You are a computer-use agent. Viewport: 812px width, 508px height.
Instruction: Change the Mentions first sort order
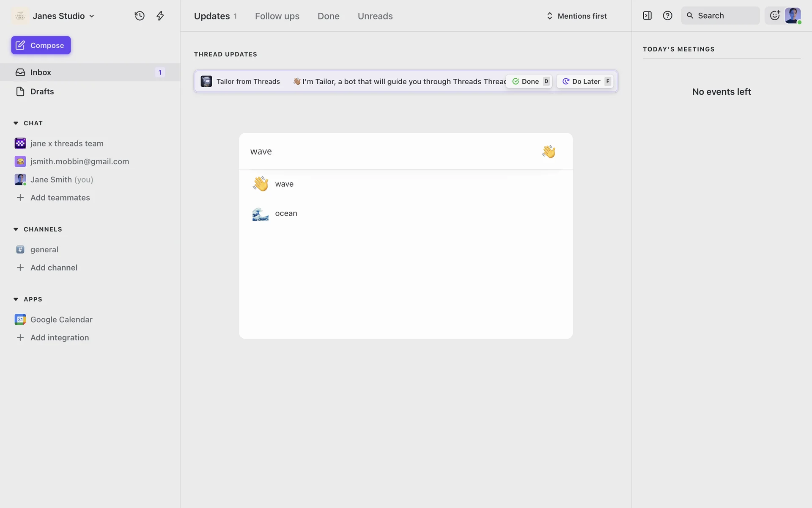pos(577,16)
